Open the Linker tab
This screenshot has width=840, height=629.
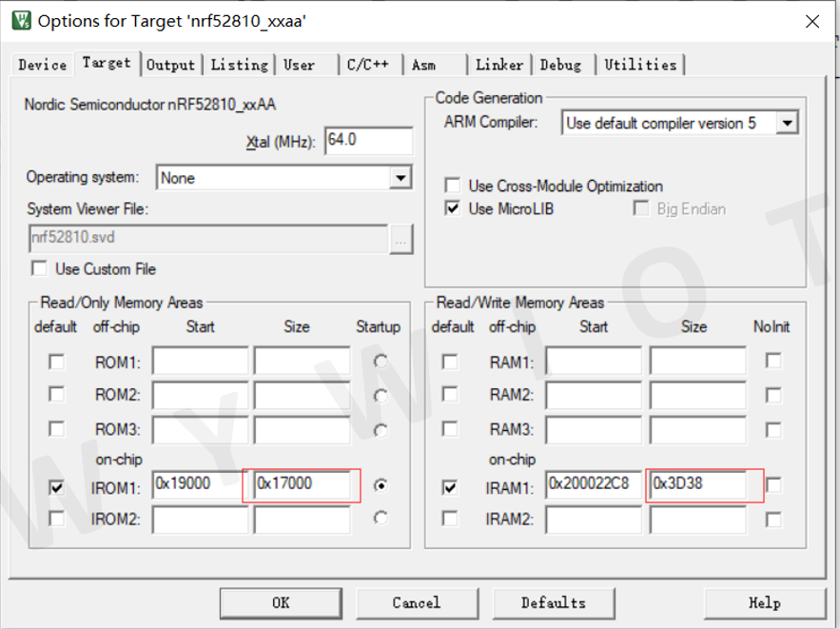(499, 65)
